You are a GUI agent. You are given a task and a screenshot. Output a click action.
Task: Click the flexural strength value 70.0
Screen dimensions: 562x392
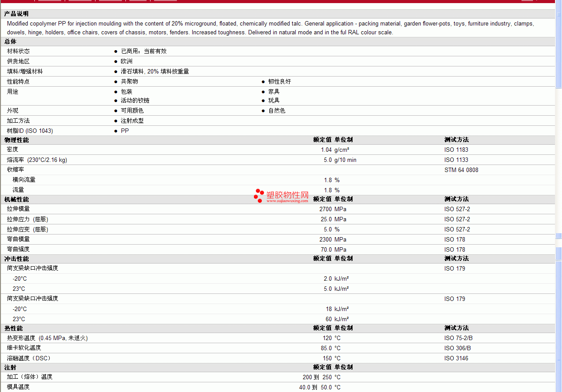tap(326, 249)
